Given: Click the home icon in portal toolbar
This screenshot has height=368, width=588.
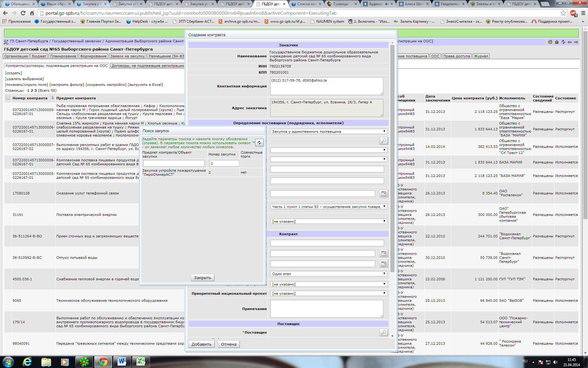Looking at the screenshot, I should click(557, 42).
